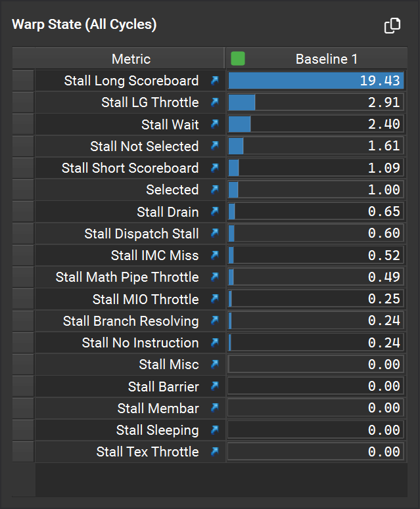Open link icon beside Stall Tex Throttle
The width and height of the screenshot is (420, 509).
[215, 452]
